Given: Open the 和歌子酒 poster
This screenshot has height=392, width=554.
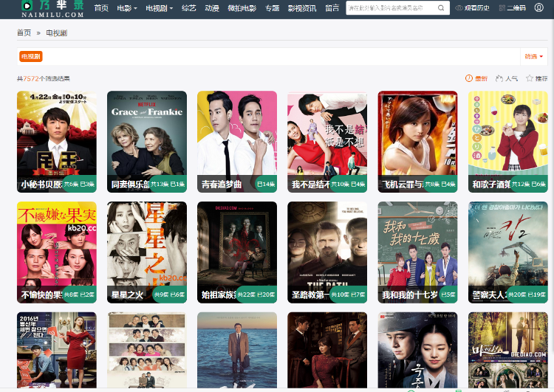Looking at the screenshot, I should pyautogui.click(x=508, y=142).
